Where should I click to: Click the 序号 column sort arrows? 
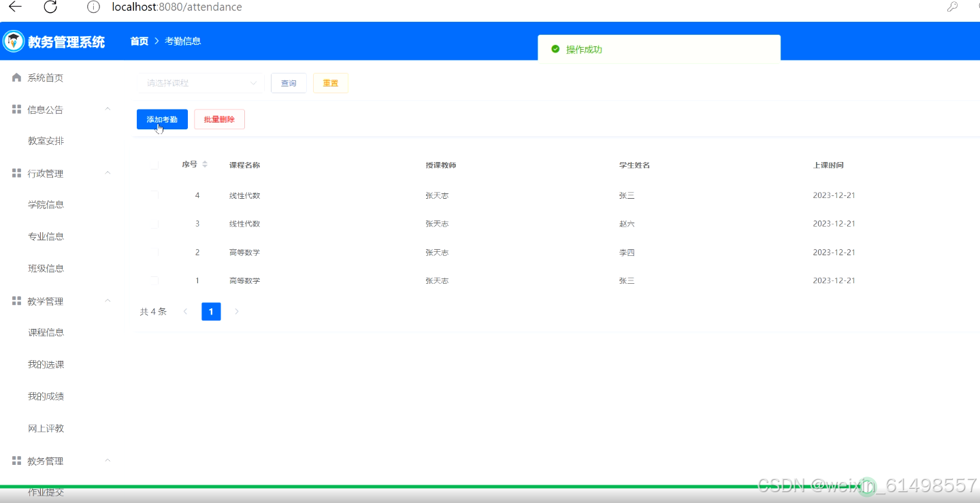pos(205,164)
